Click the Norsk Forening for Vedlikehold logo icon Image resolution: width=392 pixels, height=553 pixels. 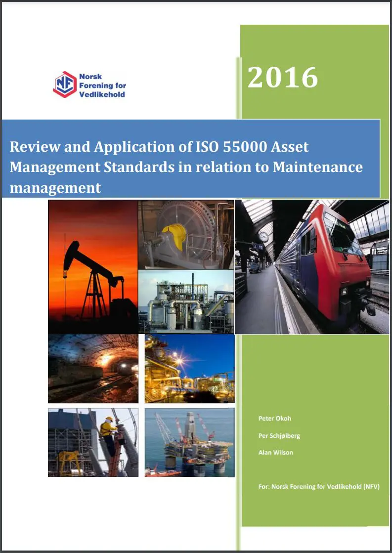point(65,85)
